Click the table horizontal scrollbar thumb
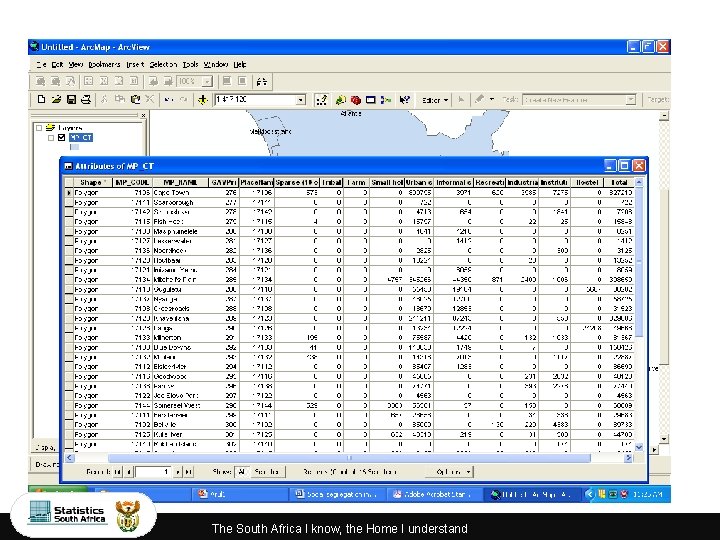 [349, 458]
